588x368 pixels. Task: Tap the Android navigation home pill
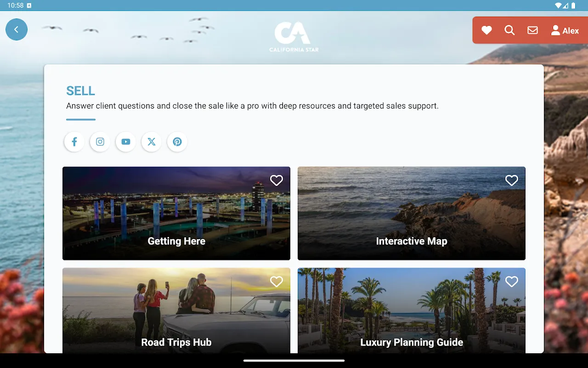[294, 361]
